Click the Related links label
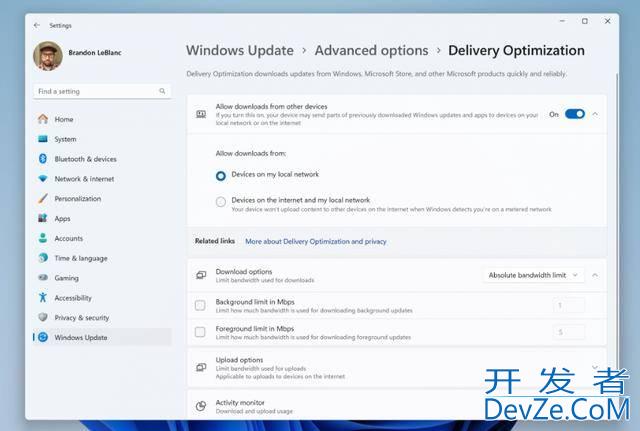The height and width of the screenshot is (431, 640). pyautogui.click(x=215, y=241)
